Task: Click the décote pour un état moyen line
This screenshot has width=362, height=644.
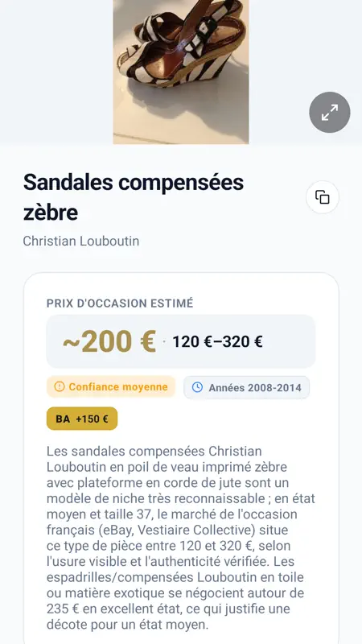Action: (128, 625)
